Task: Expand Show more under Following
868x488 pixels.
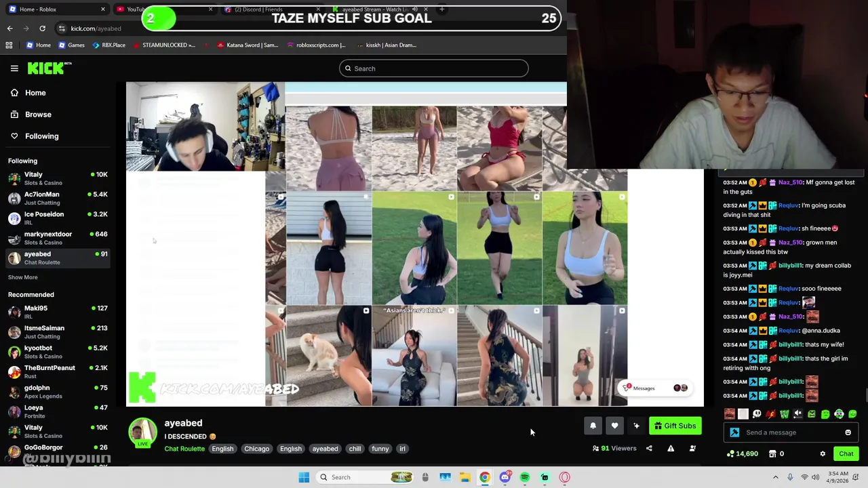Action: [x=23, y=277]
